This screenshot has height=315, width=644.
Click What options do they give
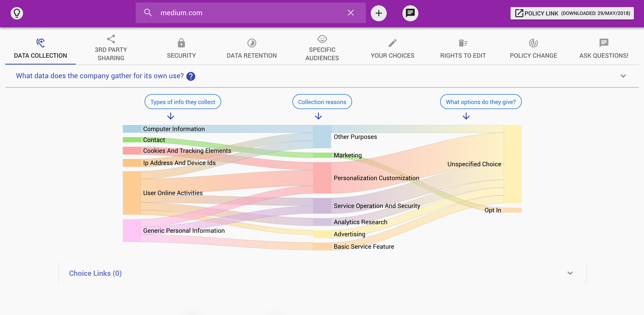click(480, 102)
